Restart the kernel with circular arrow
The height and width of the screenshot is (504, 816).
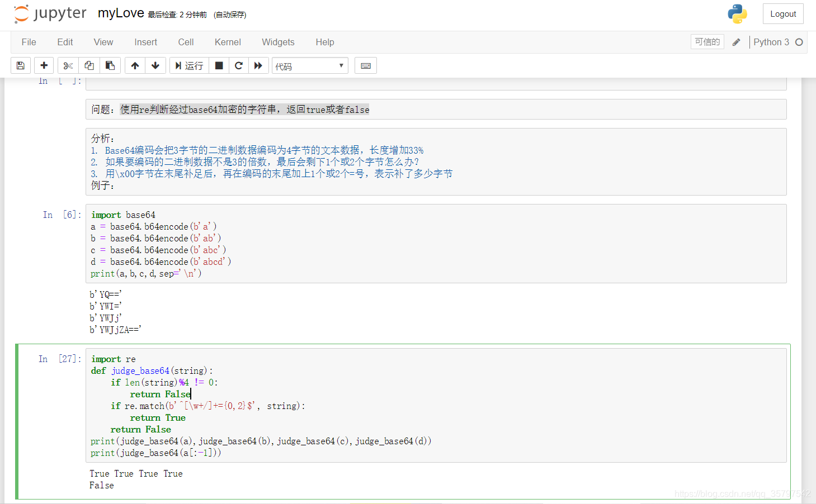pos(239,65)
